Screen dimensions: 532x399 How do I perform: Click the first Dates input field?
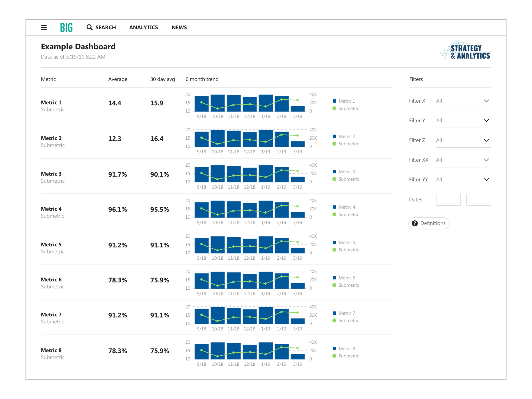[448, 200]
